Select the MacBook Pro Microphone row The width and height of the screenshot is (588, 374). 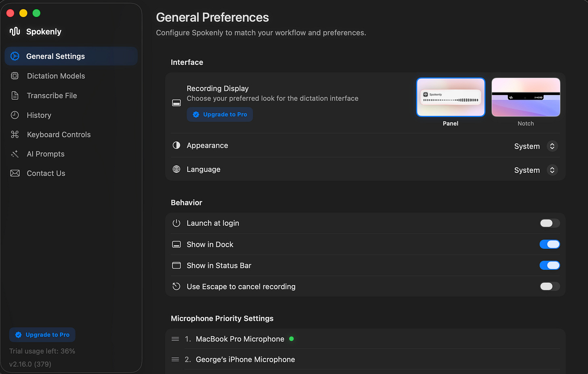[365, 339]
